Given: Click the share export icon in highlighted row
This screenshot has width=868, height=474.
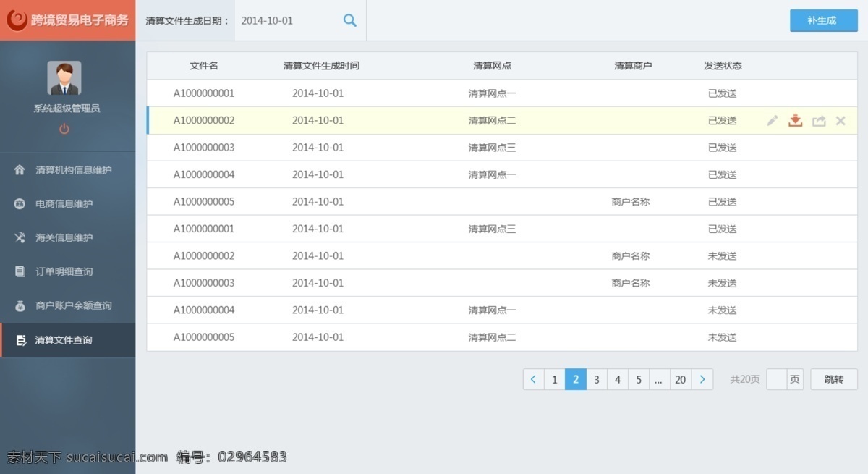Looking at the screenshot, I should click(819, 121).
